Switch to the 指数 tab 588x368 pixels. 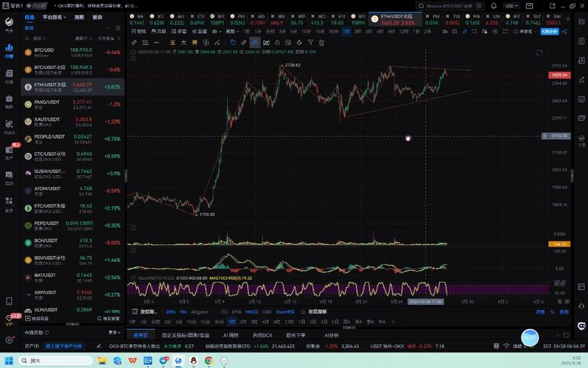(79, 17)
